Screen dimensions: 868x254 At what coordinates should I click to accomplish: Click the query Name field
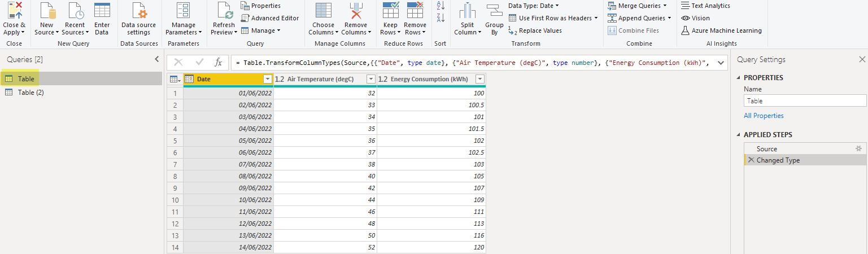coord(805,100)
